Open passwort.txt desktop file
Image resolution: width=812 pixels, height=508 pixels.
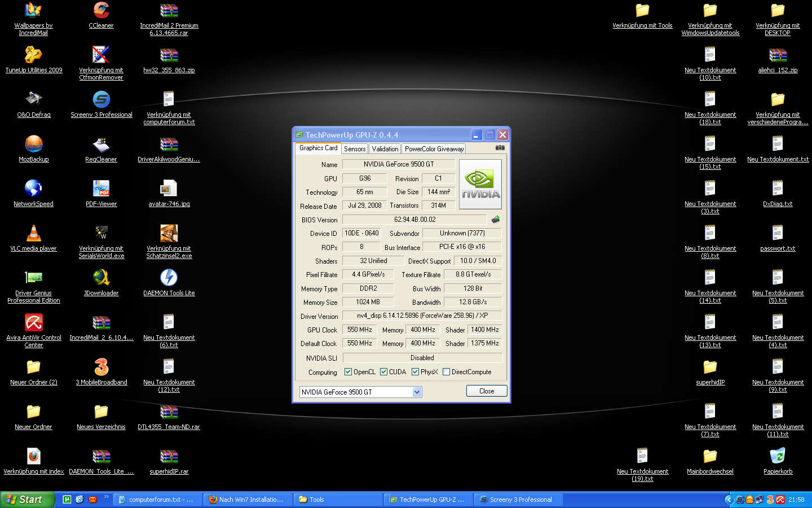pyautogui.click(x=778, y=238)
